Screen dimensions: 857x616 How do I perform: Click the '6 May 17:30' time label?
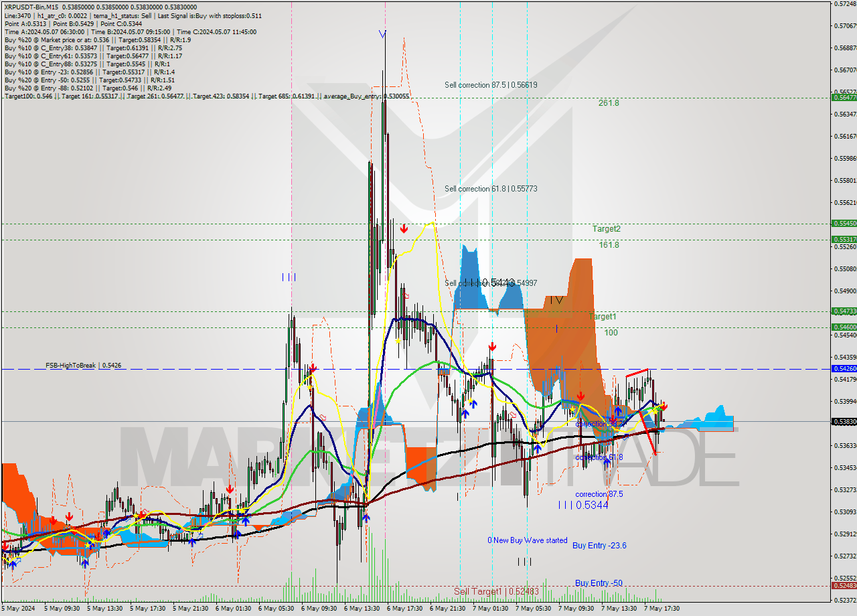pyautogui.click(x=405, y=609)
